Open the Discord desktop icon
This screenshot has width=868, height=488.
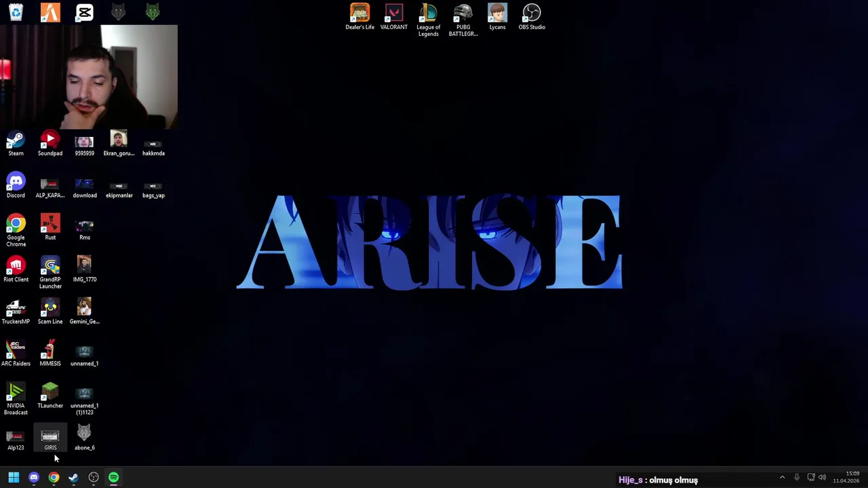[16, 186]
